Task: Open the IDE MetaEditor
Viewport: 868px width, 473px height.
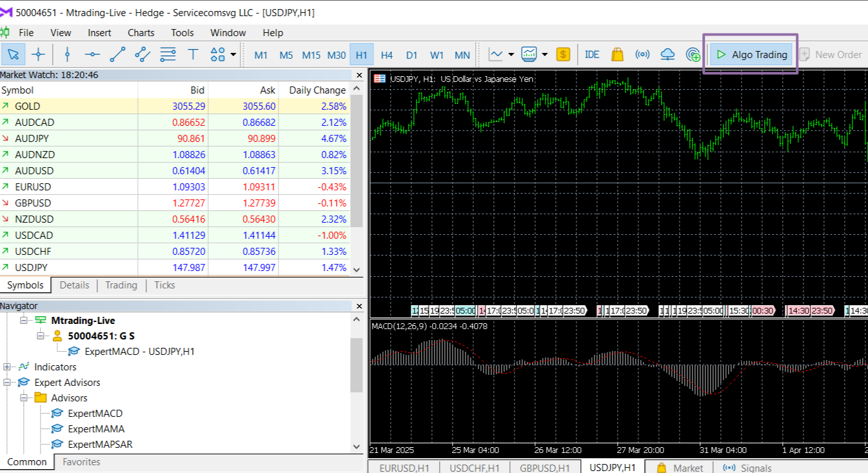Action: [592, 54]
